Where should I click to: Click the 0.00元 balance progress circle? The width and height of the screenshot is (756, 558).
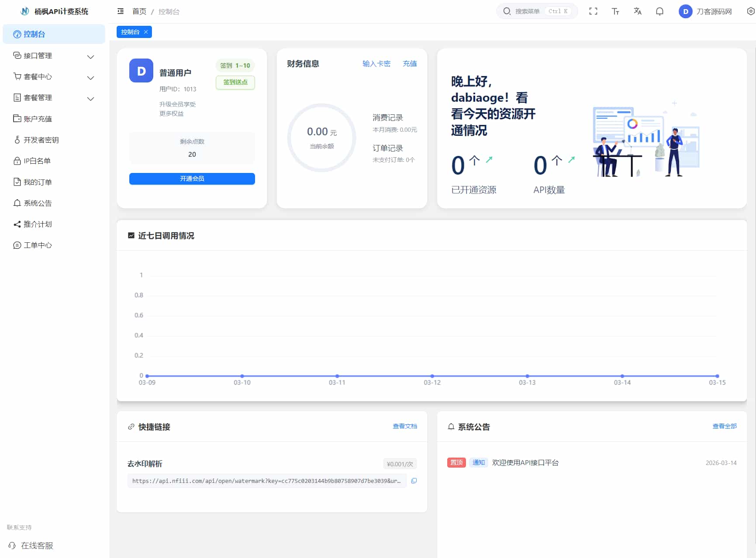coord(321,137)
